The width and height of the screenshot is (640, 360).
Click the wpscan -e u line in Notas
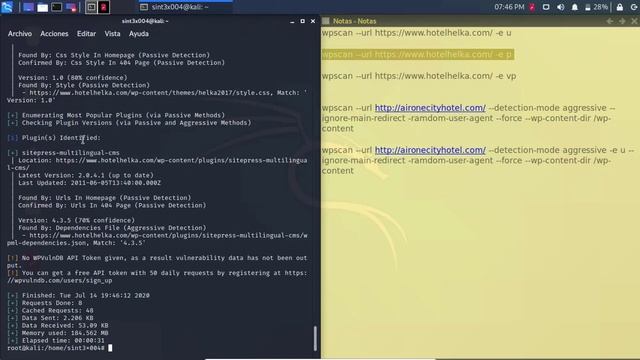coord(416,33)
